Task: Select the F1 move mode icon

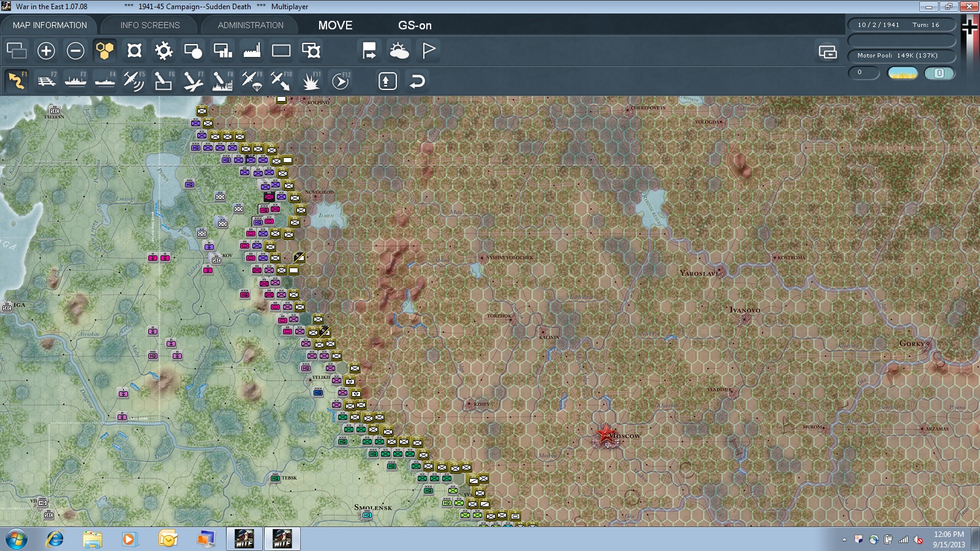Action: 17,81
